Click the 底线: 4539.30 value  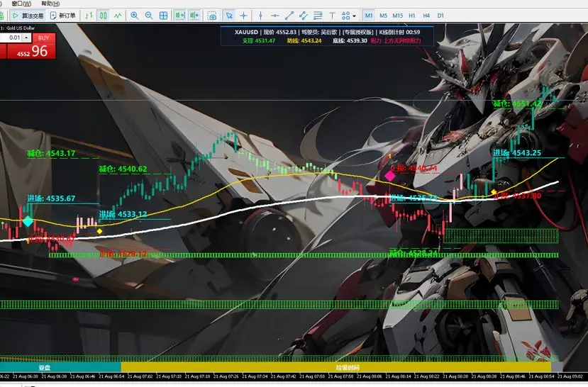click(350, 40)
